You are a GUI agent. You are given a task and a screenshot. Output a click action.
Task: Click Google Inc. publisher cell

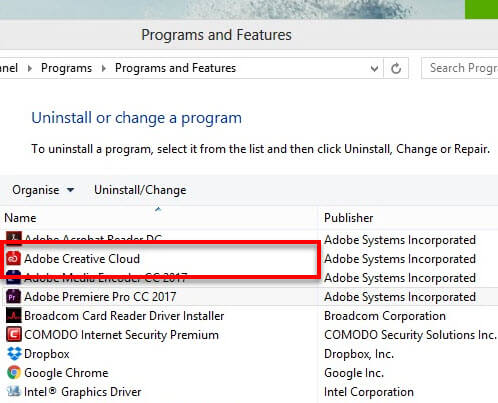tap(354, 373)
